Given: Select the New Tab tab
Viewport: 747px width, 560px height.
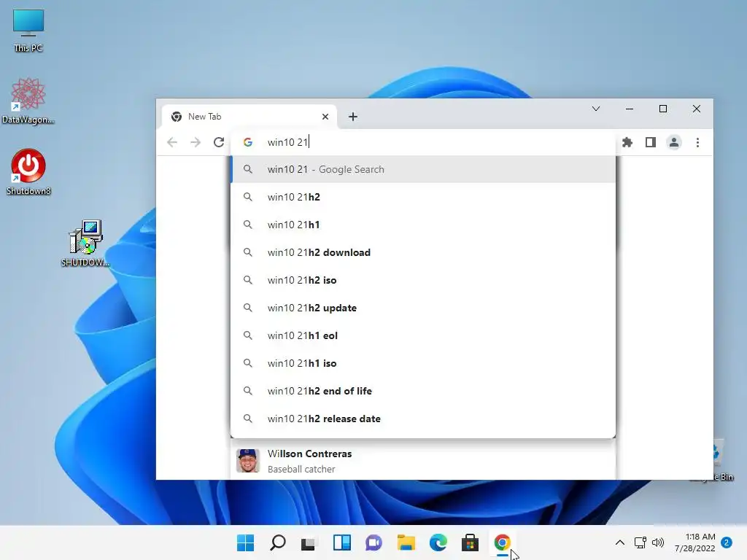Looking at the screenshot, I should tap(249, 117).
